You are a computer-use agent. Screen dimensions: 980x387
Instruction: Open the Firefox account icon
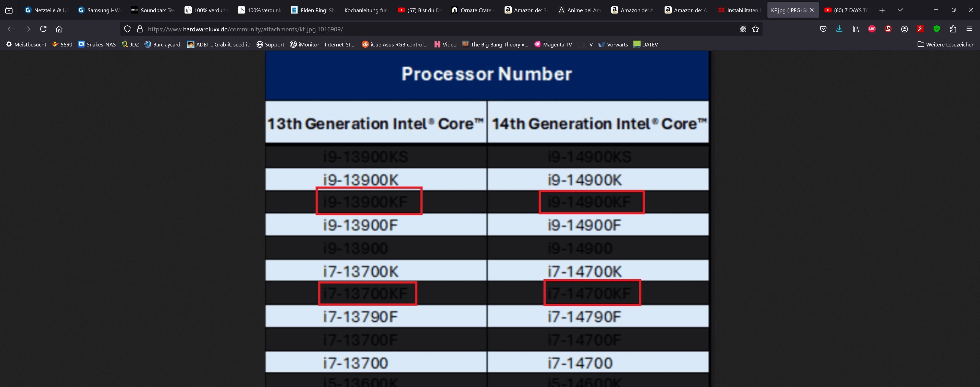click(x=904, y=29)
